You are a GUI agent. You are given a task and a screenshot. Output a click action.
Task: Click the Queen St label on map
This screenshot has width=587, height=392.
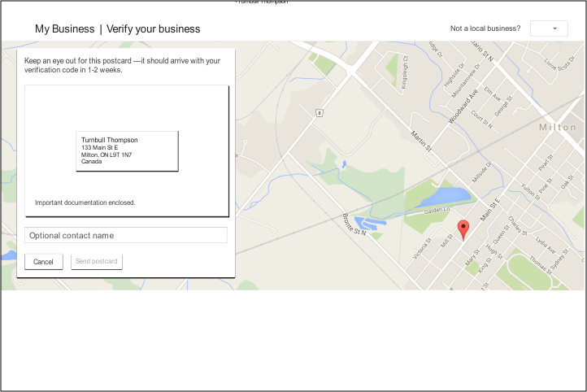pyautogui.click(x=502, y=234)
